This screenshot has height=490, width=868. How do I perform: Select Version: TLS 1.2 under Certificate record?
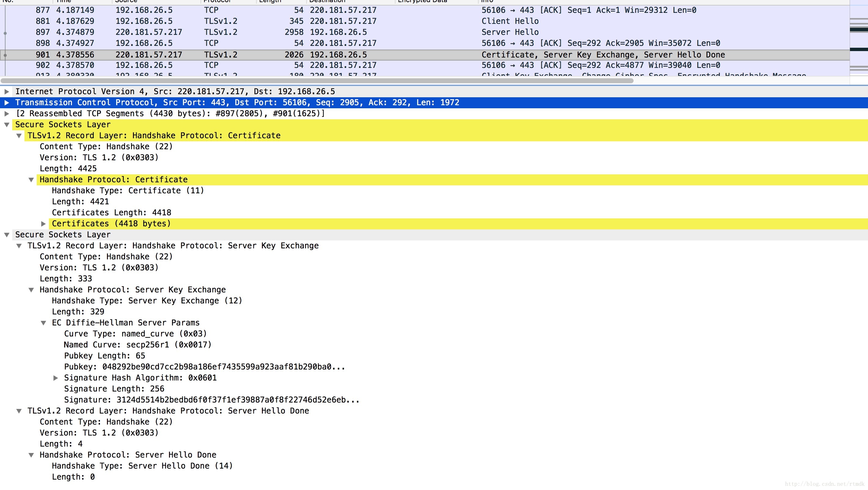tap(99, 158)
